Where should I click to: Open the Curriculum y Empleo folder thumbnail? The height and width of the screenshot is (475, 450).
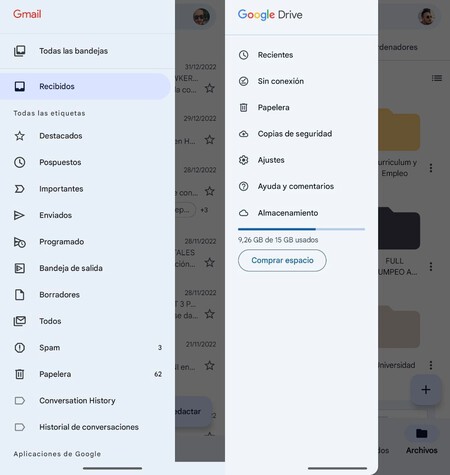coord(399,130)
